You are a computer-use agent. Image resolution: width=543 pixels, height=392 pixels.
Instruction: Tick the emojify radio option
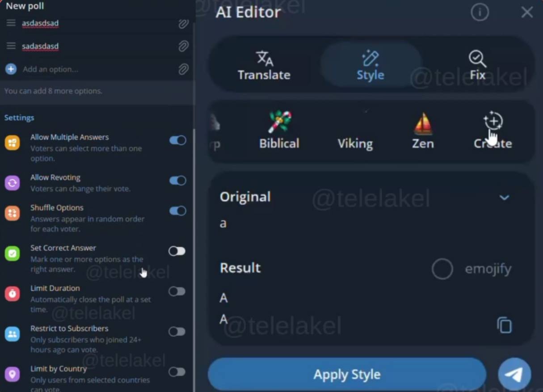click(x=442, y=269)
